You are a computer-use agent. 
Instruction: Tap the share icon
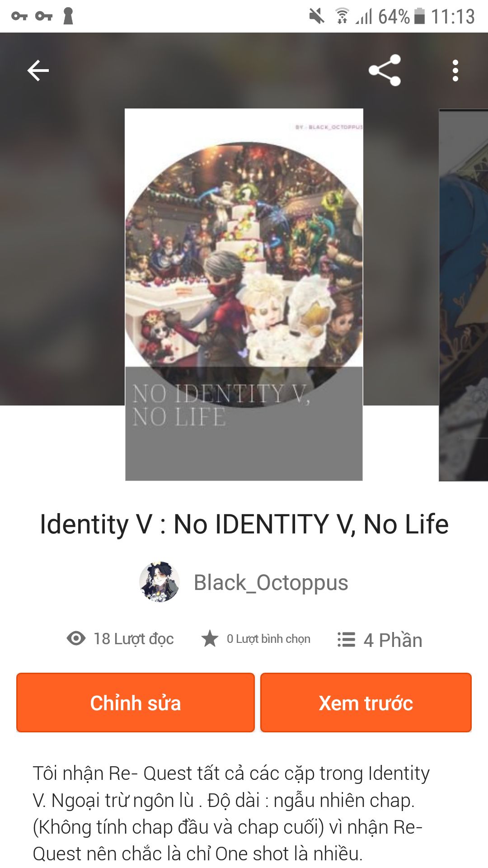(385, 70)
